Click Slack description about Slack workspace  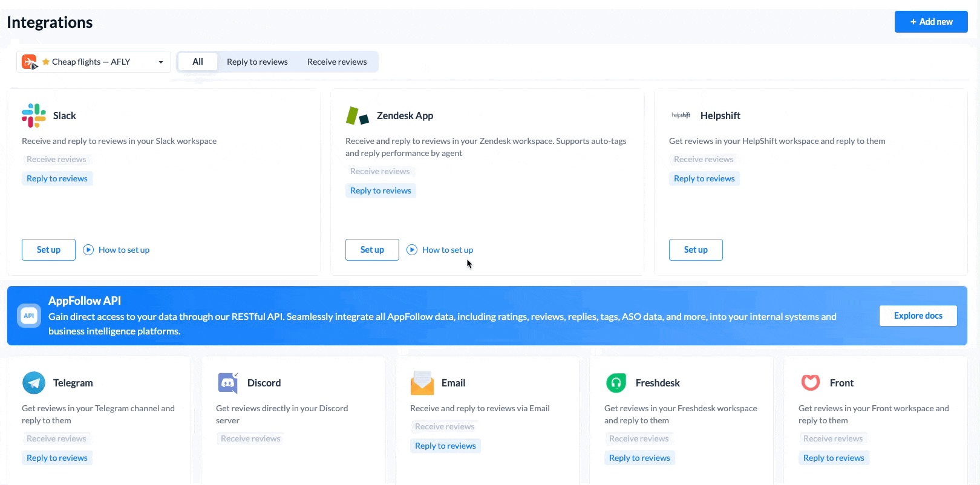tap(119, 141)
